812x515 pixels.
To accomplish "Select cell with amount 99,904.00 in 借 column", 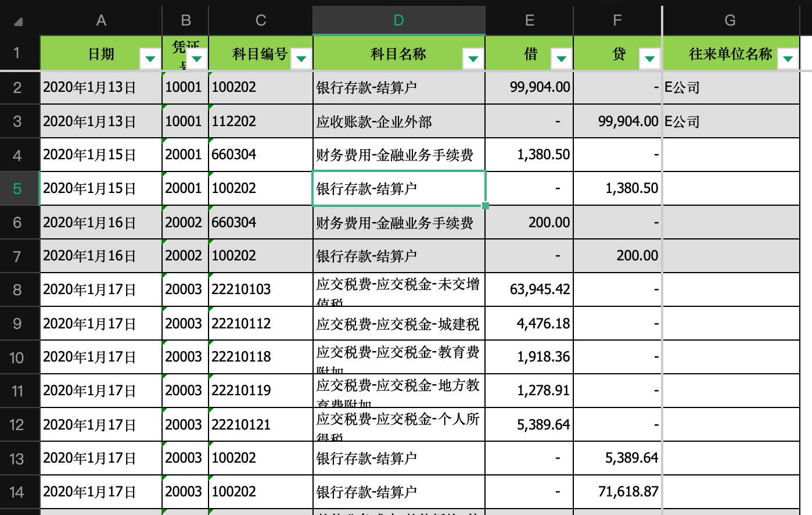I will tap(529, 87).
